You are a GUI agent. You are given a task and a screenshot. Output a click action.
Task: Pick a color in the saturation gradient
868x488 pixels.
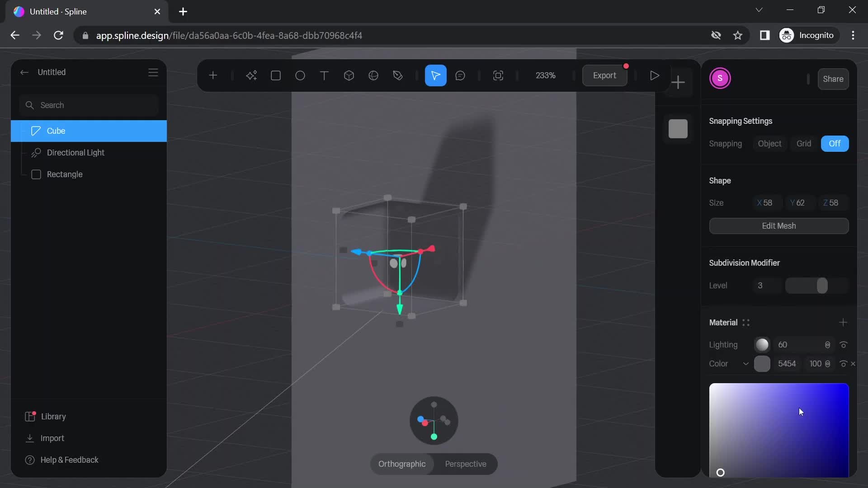coord(778,430)
